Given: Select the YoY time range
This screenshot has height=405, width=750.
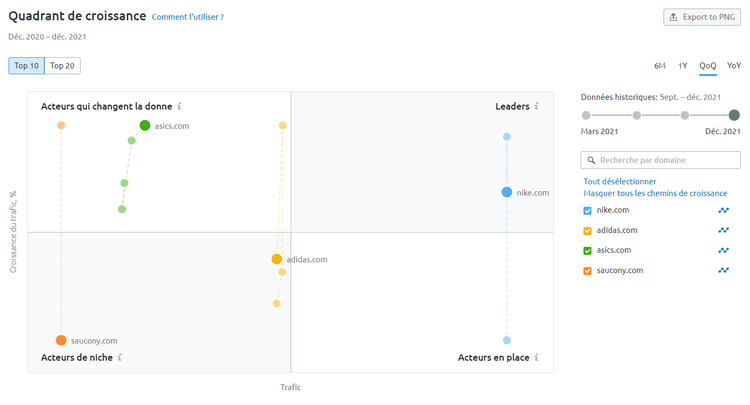Looking at the screenshot, I should (734, 66).
